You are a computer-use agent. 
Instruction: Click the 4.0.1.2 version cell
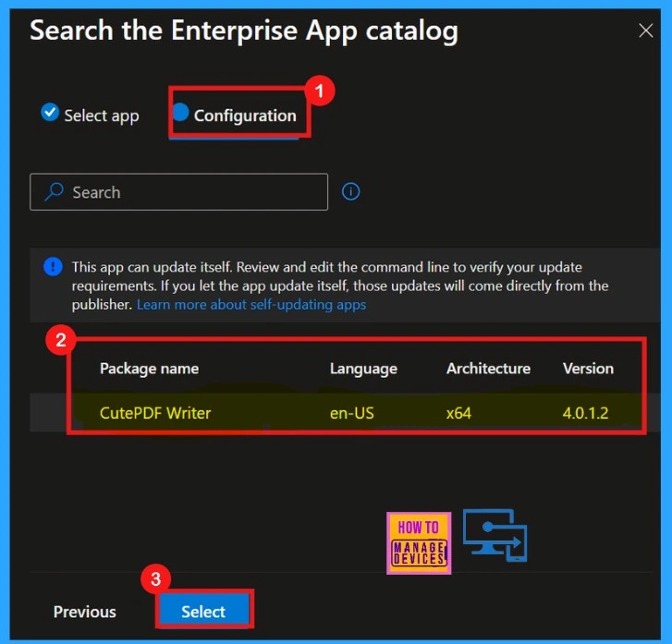[x=585, y=413]
